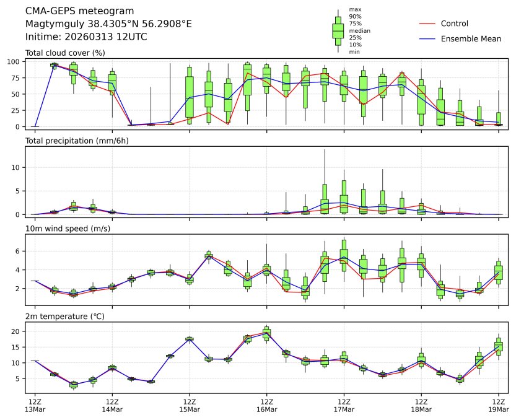516x420 pixels.
Task: Click the Initime 20260313 12UTC text
Action: (x=86, y=37)
